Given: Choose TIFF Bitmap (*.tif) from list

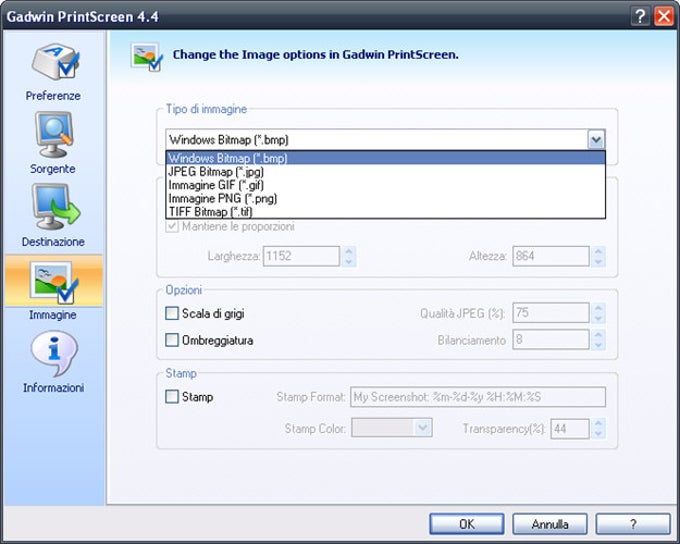Looking at the screenshot, I should pos(386,212).
